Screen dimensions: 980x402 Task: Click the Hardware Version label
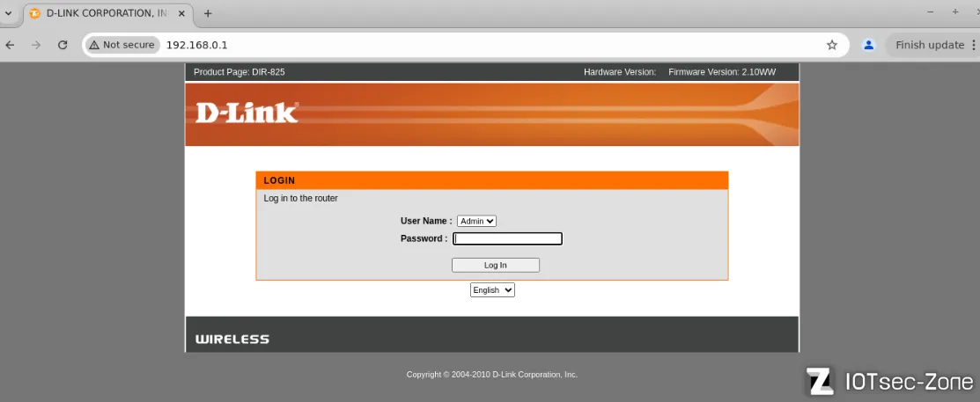620,72
